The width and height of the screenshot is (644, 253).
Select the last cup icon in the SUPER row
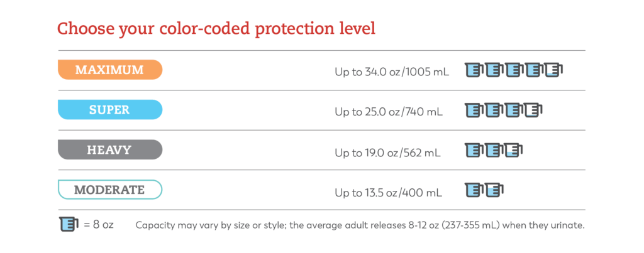(534, 110)
